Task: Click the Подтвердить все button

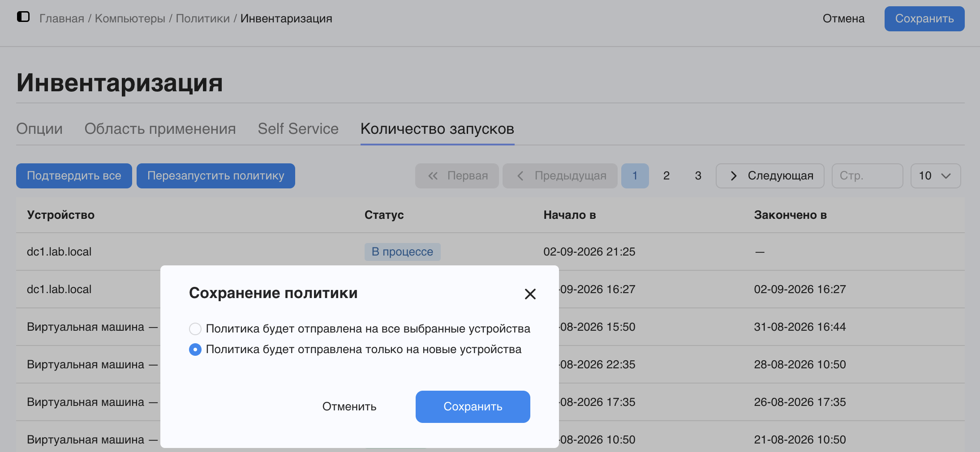Action: tap(74, 176)
